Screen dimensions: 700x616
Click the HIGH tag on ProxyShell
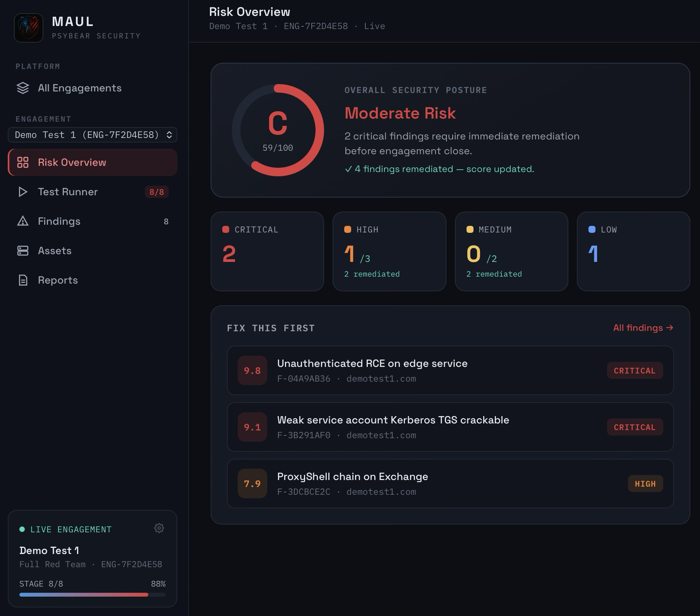click(645, 484)
